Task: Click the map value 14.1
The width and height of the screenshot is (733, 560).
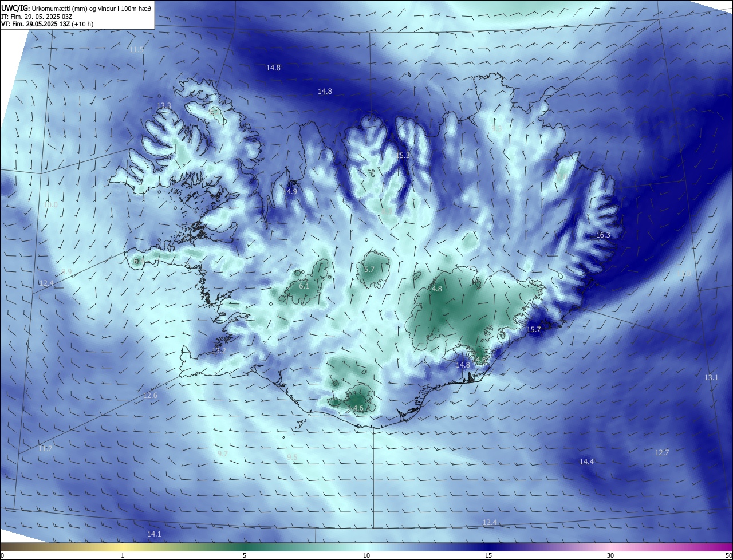Action: [x=154, y=534]
